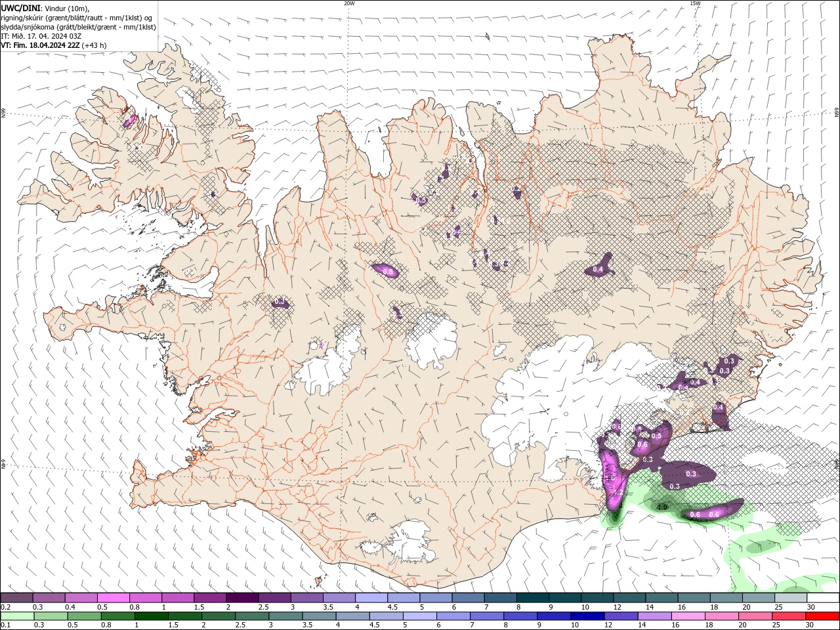
Task: Pick the bottom-row light pink swatch at 16
Action: [x=687, y=616]
